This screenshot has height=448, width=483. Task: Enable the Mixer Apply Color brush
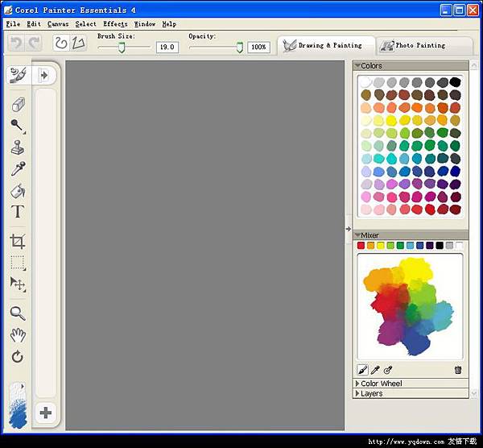click(x=362, y=370)
